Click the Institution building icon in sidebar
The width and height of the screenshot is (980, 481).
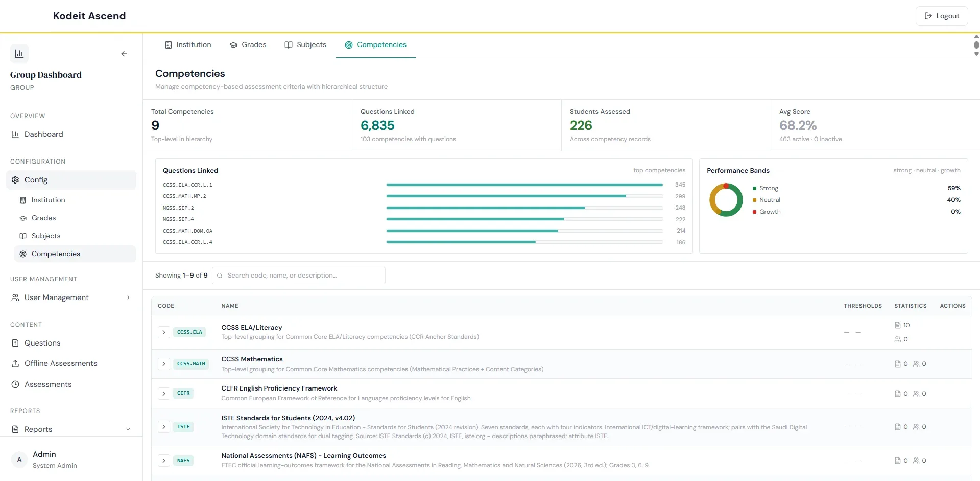coord(23,200)
